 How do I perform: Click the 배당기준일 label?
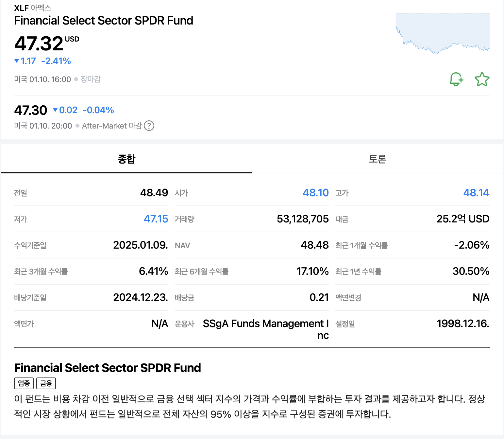point(30,298)
